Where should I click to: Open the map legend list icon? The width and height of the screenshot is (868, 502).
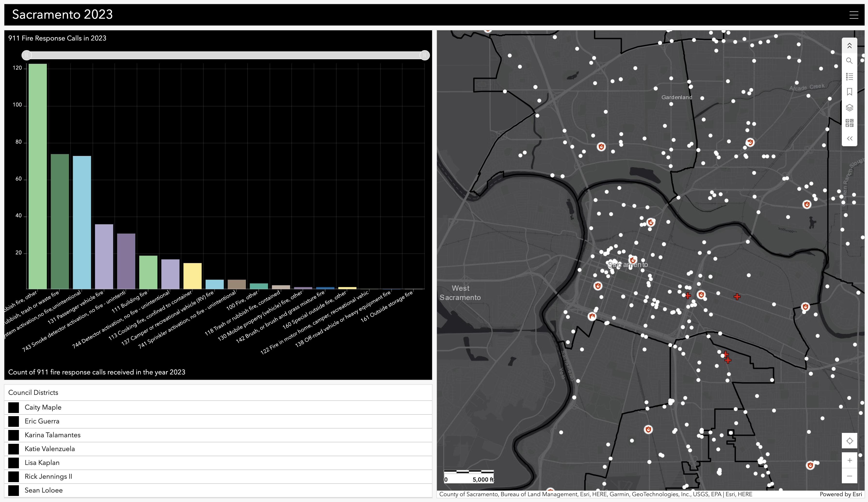pos(849,76)
